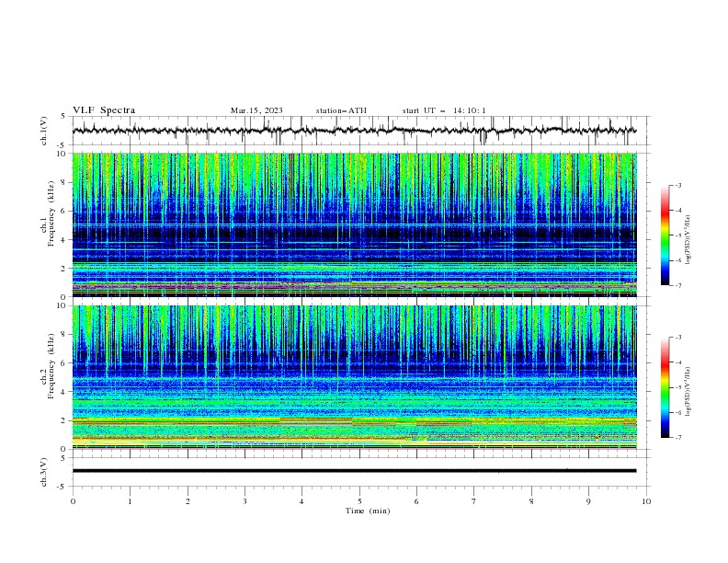Click the time axis tick label "7"

coord(474,501)
